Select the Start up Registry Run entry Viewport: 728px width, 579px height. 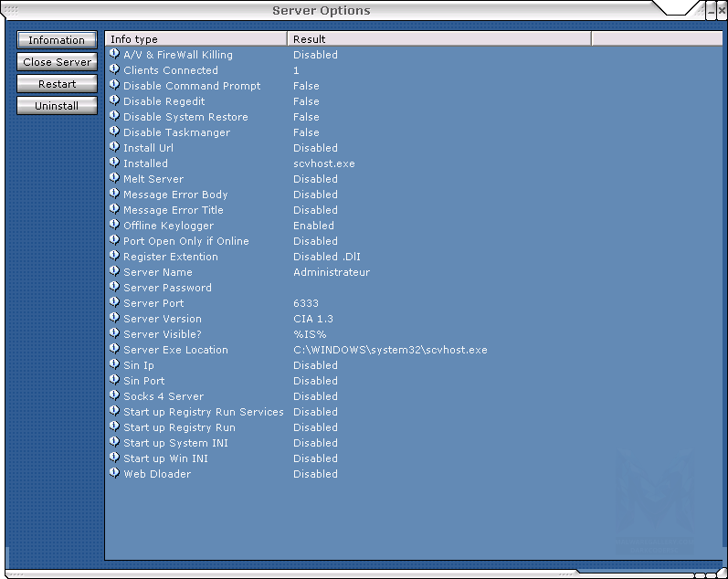point(179,427)
